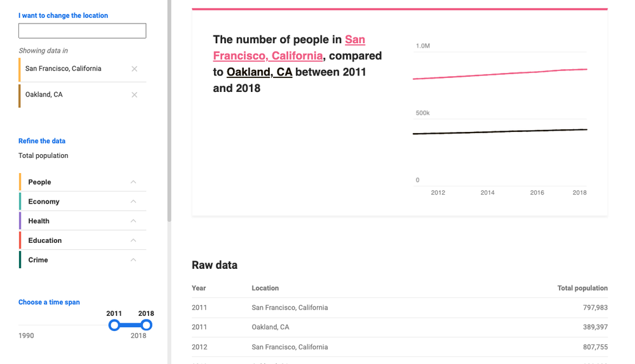Remove Oakland, CA from locations
This screenshot has height=364, width=635.
(x=134, y=95)
